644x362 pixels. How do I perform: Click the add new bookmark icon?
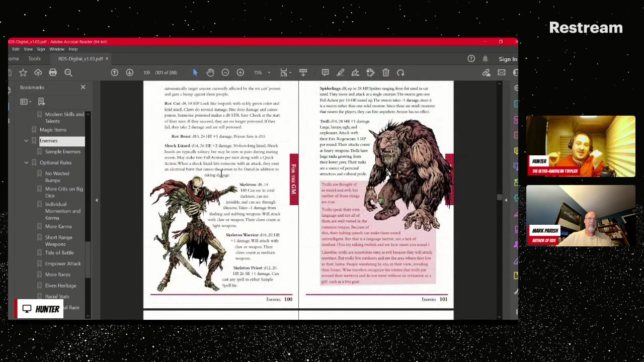tap(41, 102)
